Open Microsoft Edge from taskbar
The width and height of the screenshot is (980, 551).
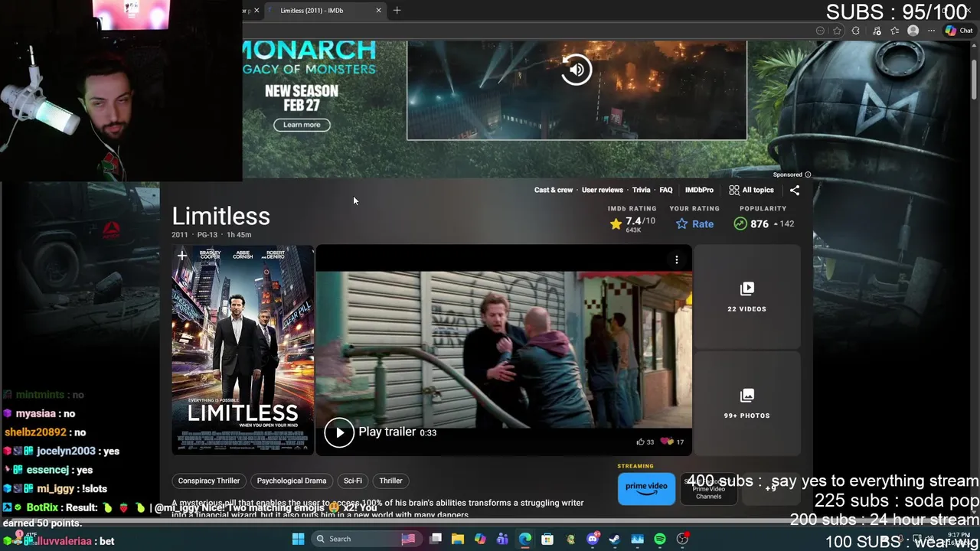pyautogui.click(x=525, y=539)
